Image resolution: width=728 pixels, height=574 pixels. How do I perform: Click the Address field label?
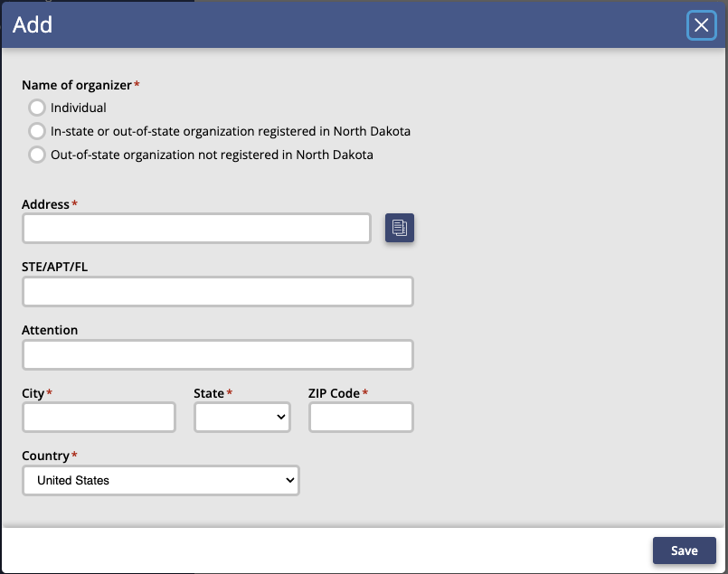tap(45, 204)
